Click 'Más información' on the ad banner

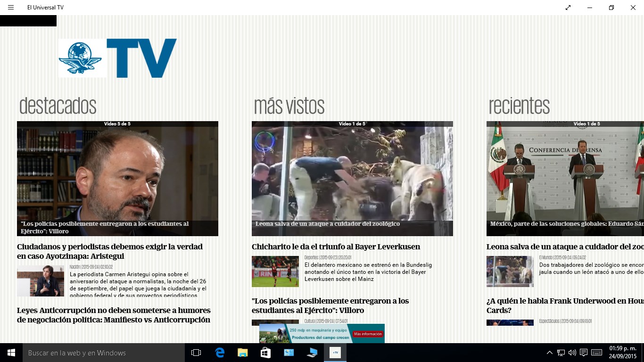click(x=368, y=334)
